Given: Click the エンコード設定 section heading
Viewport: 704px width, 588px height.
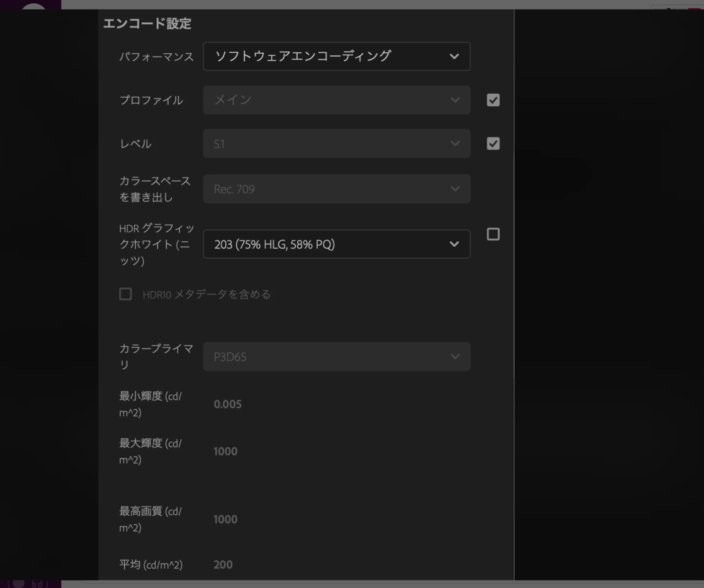Looking at the screenshot, I should tap(147, 24).
